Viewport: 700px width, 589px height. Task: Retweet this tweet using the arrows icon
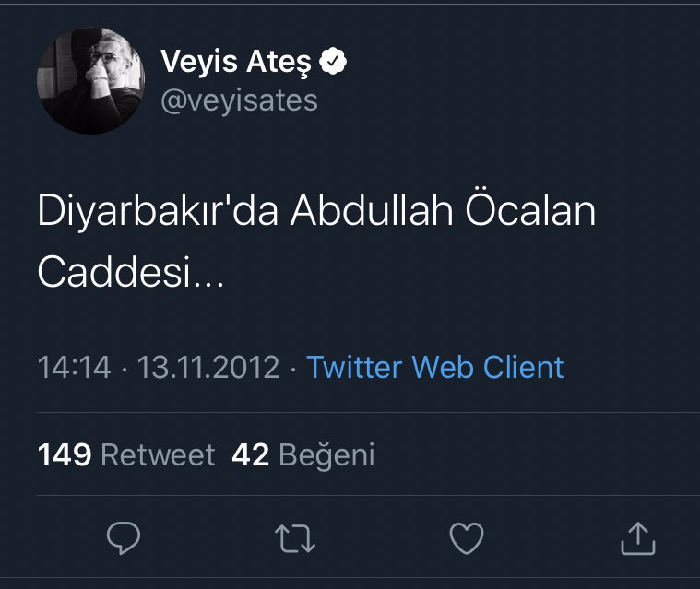click(294, 538)
